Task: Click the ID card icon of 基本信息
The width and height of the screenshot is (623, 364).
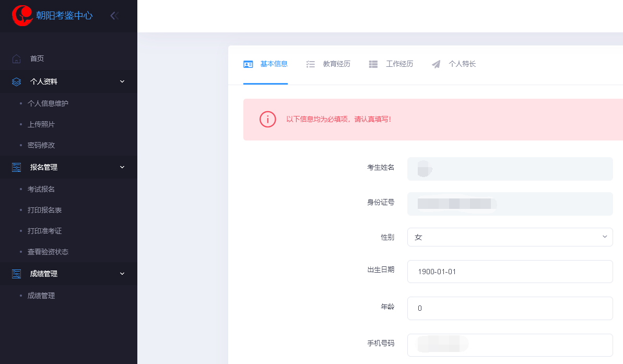Action: click(x=248, y=64)
